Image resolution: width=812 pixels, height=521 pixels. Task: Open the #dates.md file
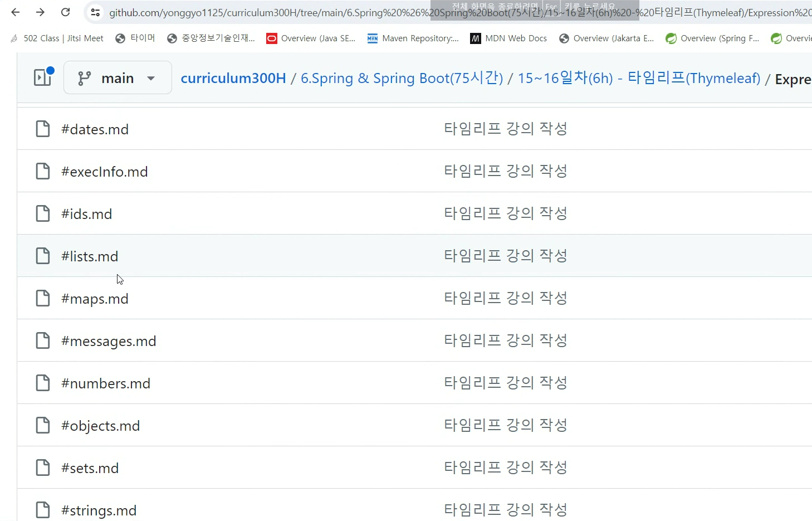point(95,129)
